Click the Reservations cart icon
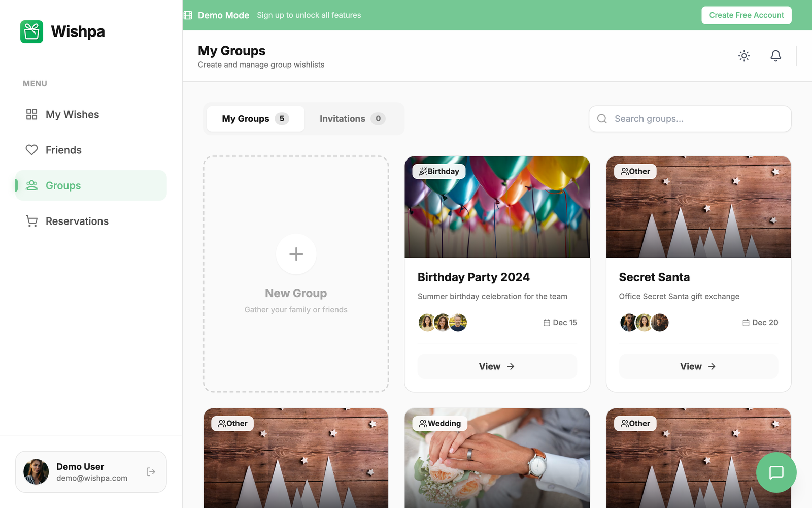Viewport: 812px width, 508px height. (x=31, y=221)
